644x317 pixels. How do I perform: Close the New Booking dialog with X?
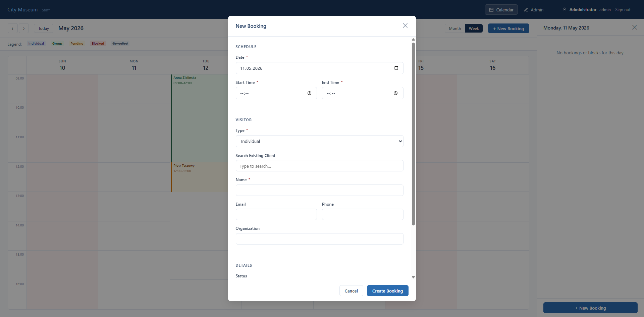(x=405, y=26)
